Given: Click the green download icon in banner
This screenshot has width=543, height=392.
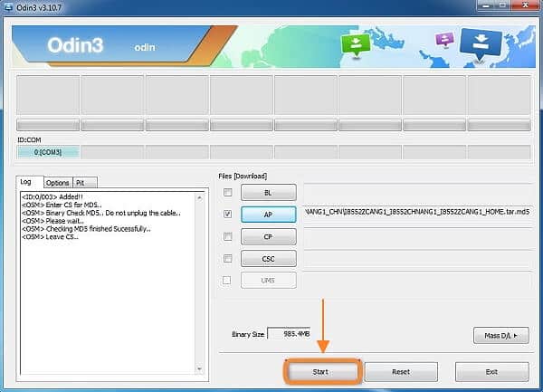Looking at the screenshot, I should [356, 44].
